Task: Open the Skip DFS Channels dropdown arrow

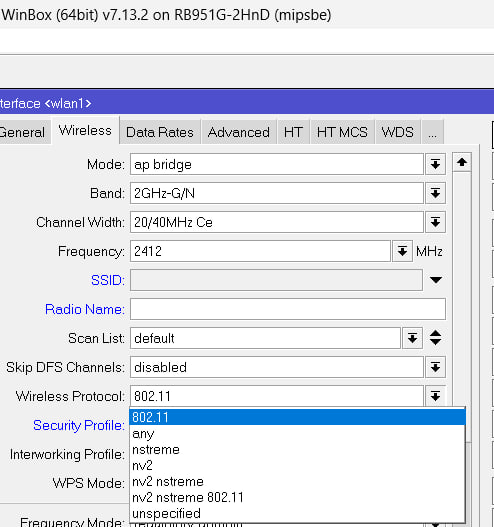Action: (x=436, y=367)
